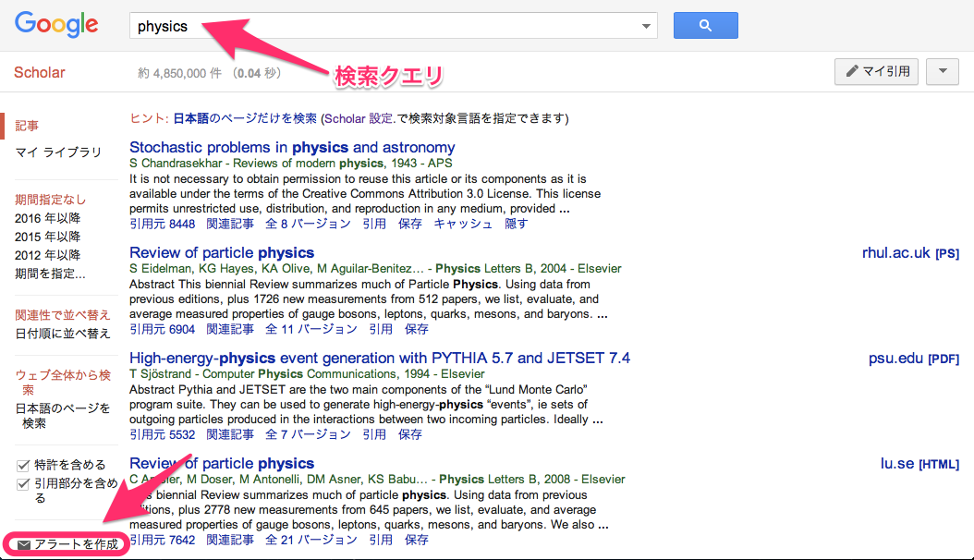Sort by 日付順に並べ替え
Viewport: 974px width, 560px height.
pyautogui.click(x=63, y=334)
